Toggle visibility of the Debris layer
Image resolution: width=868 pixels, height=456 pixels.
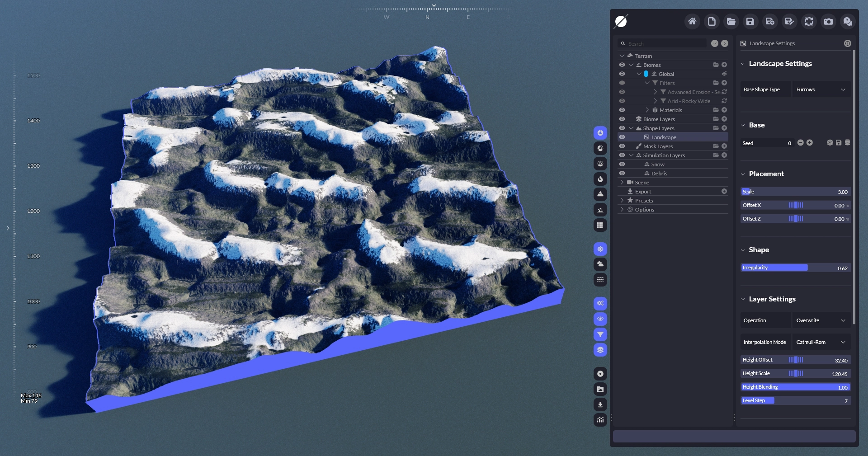click(622, 174)
